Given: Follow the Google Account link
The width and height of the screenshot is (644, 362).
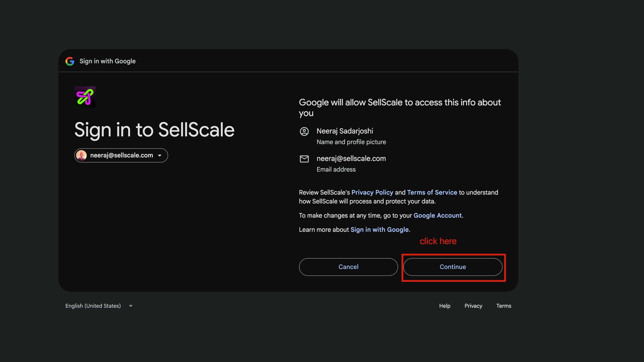Looking at the screenshot, I should click(x=437, y=215).
